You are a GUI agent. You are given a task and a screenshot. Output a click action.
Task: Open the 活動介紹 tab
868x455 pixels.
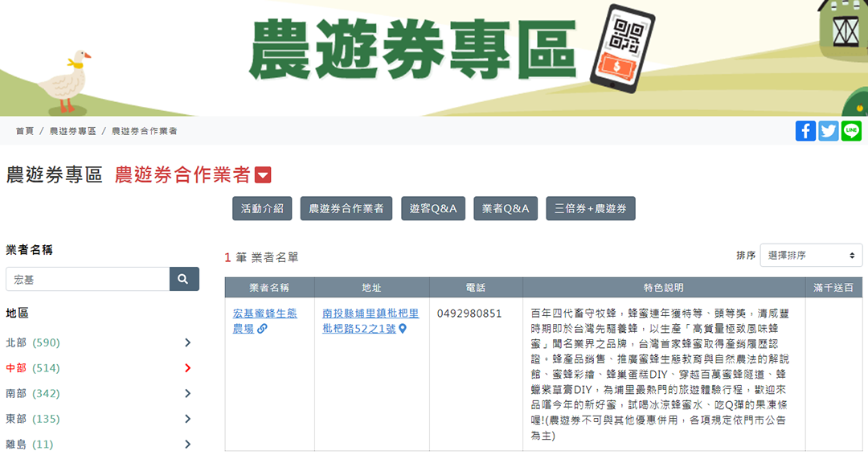click(x=262, y=209)
